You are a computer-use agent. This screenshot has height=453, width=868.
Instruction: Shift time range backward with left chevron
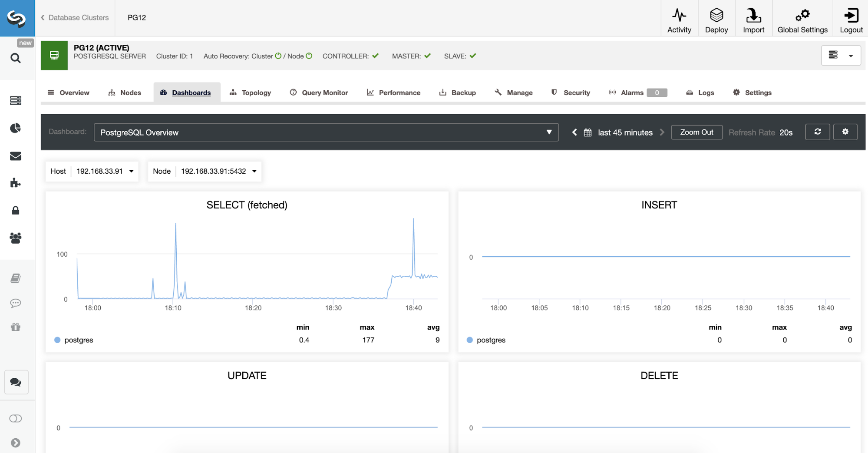pyautogui.click(x=574, y=132)
